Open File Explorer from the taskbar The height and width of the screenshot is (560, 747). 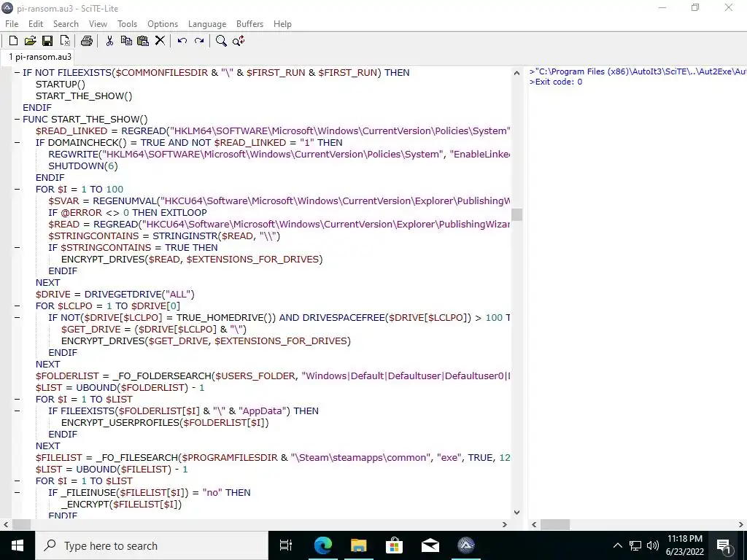359,545
